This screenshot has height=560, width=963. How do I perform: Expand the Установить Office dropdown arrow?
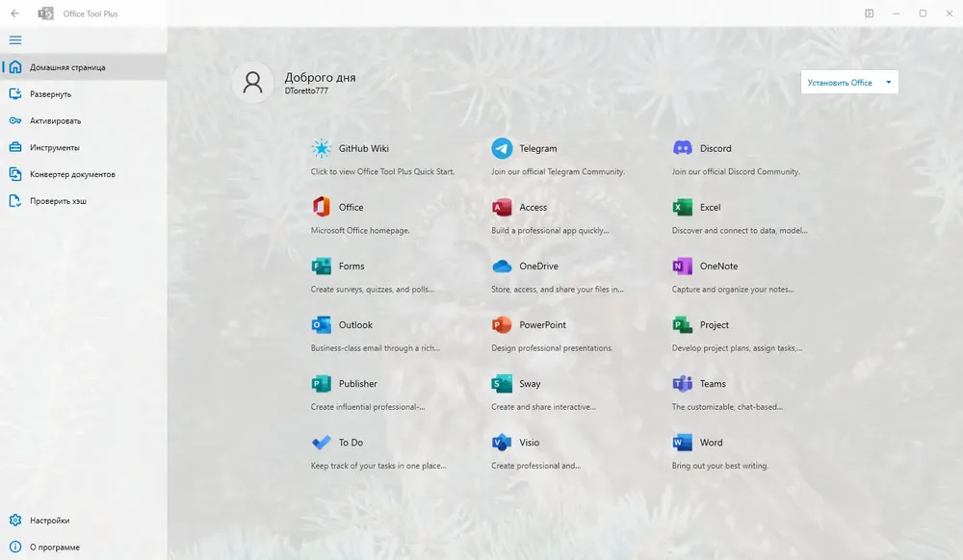(x=888, y=82)
